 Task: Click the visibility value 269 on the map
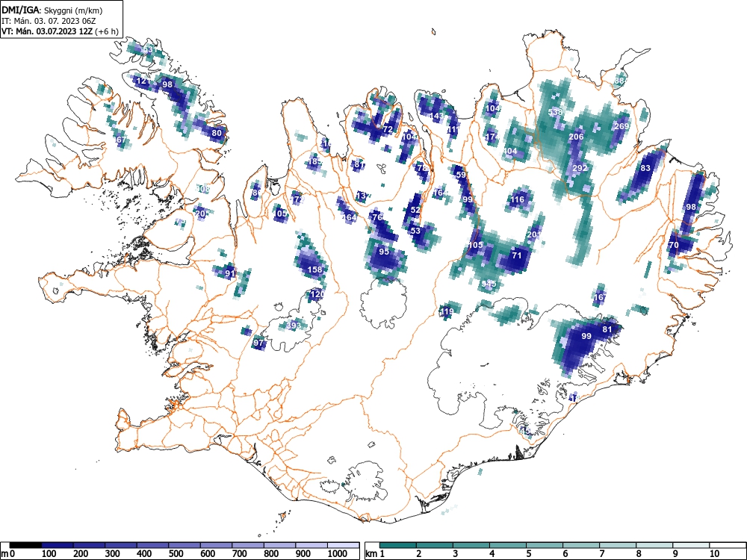622,126
